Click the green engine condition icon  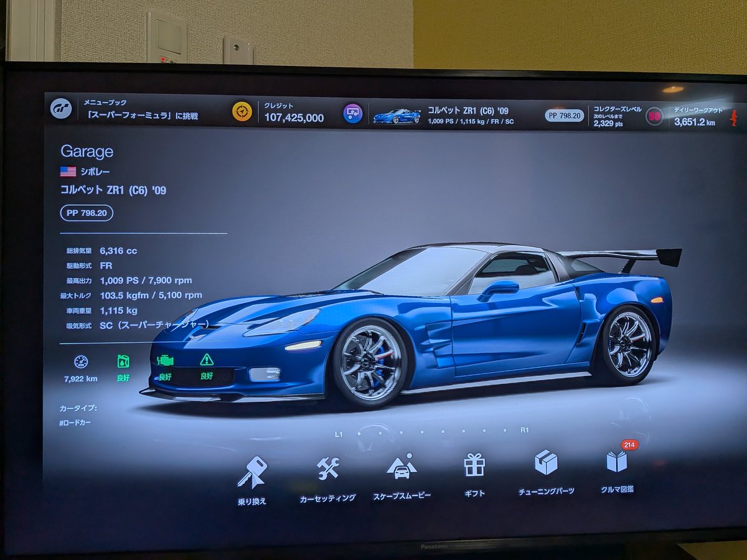(x=166, y=360)
